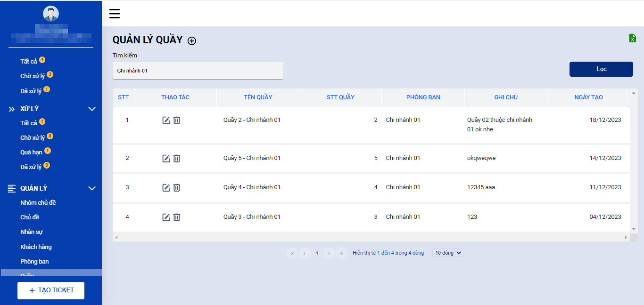Edit Quầy 4 - Chi nhánh 01 row

point(166,188)
